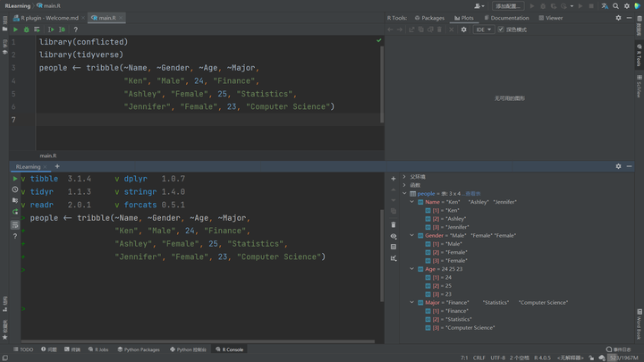This screenshot has width=644, height=362.
Task: Close the RLearning console tab
Action: coord(46,166)
